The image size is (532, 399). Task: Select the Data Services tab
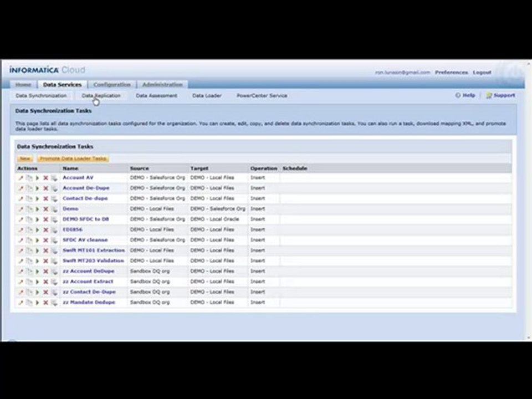coord(62,84)
